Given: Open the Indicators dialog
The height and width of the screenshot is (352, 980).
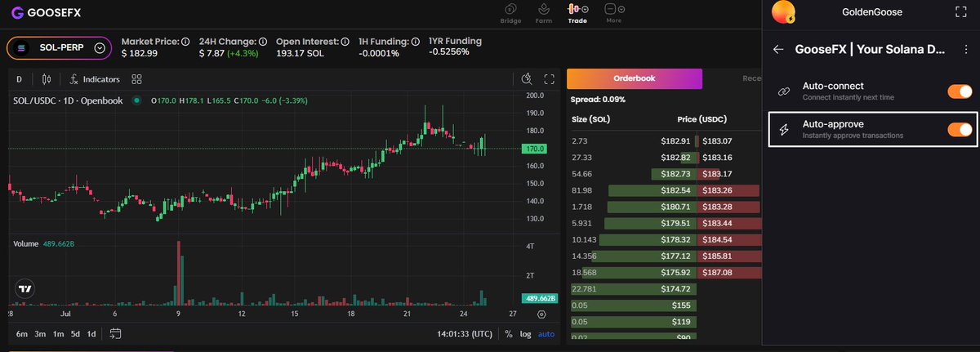Looking at the screenshot, I should coord(95,79).
